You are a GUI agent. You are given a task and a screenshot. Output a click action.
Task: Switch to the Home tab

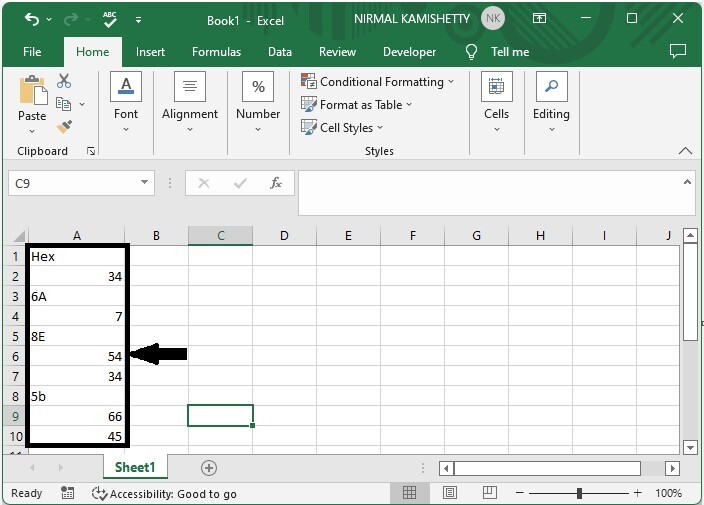[x=92, y=52]
